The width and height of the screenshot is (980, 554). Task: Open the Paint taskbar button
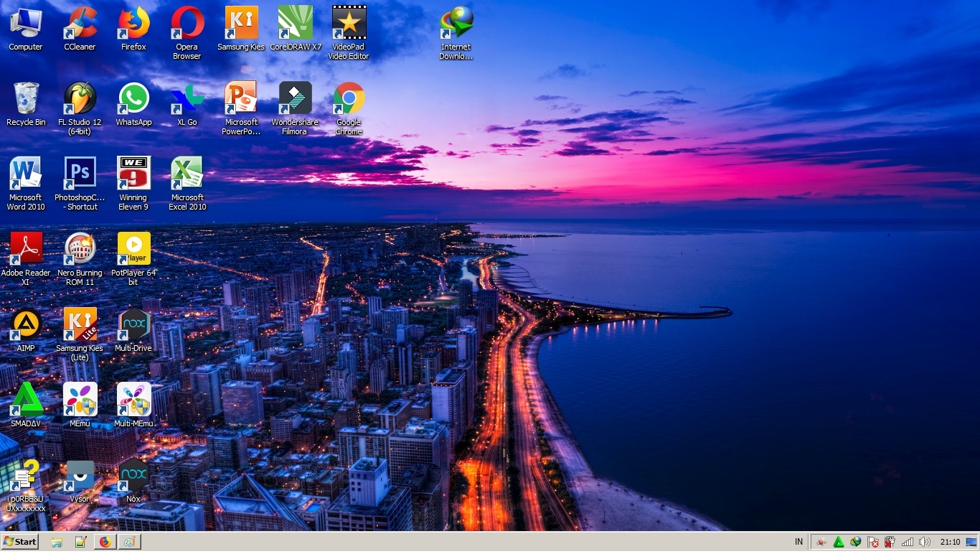tap(129, 542)
